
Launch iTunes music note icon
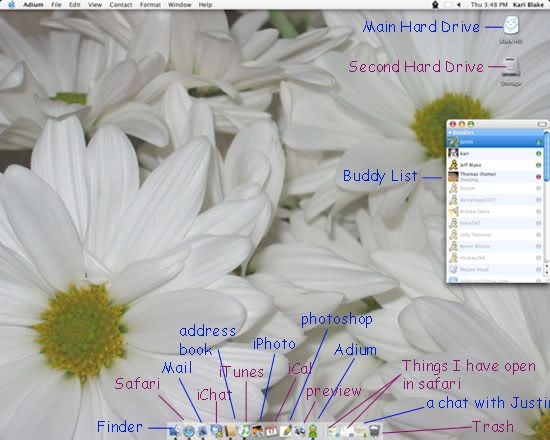[244, 431]
